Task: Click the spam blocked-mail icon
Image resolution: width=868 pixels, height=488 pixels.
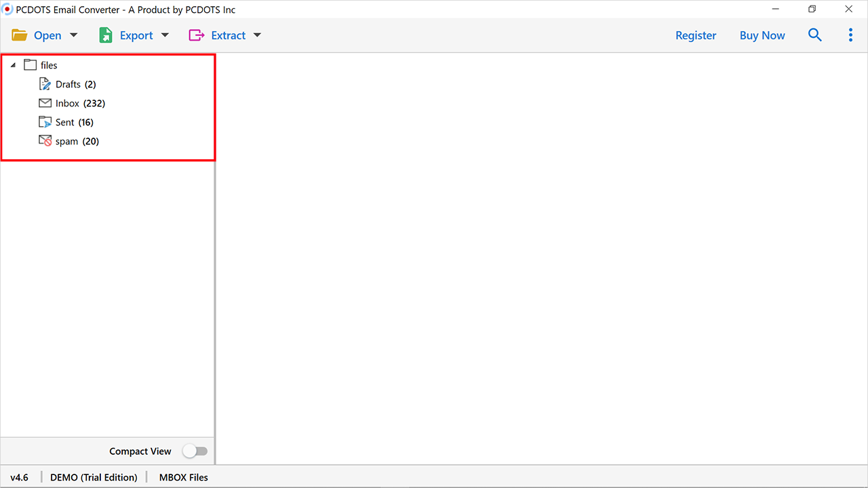Action: click(45, 141)
